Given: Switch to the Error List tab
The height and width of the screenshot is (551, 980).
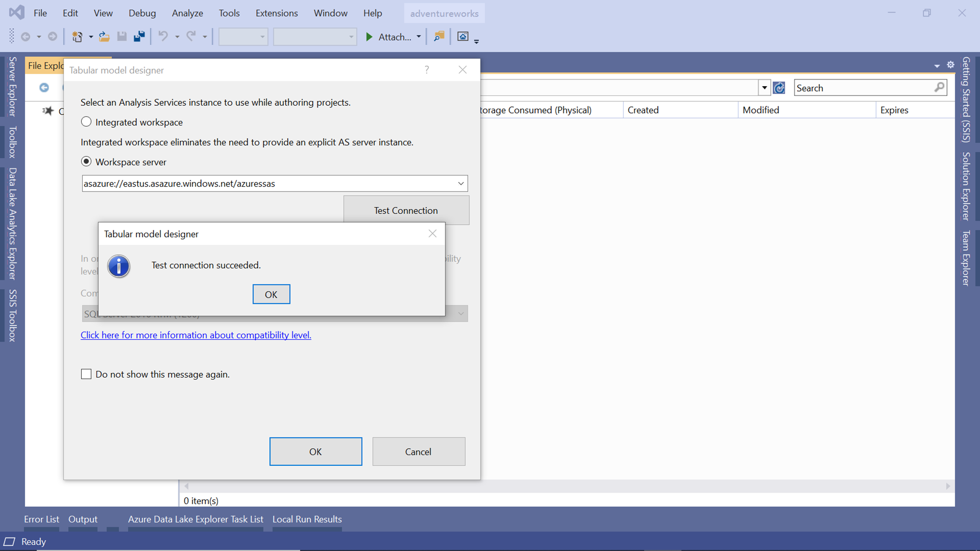Looking at the screenshot, I should point(42,519).
